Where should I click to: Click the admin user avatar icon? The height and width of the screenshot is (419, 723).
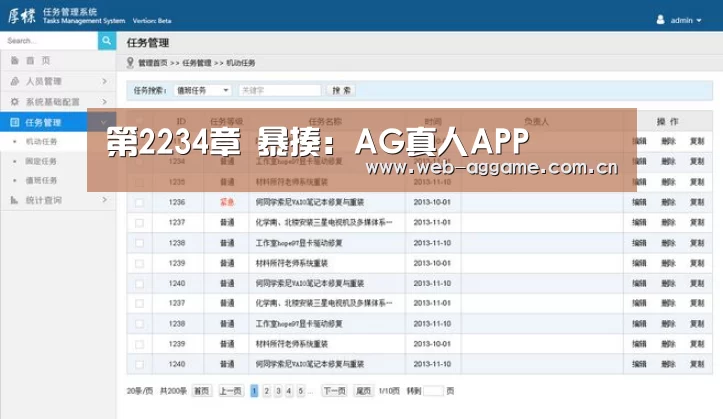[x=660, y=20]
